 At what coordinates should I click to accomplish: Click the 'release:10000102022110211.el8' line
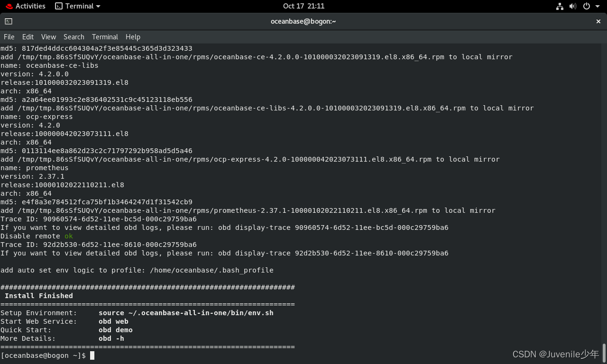[62, 185]
